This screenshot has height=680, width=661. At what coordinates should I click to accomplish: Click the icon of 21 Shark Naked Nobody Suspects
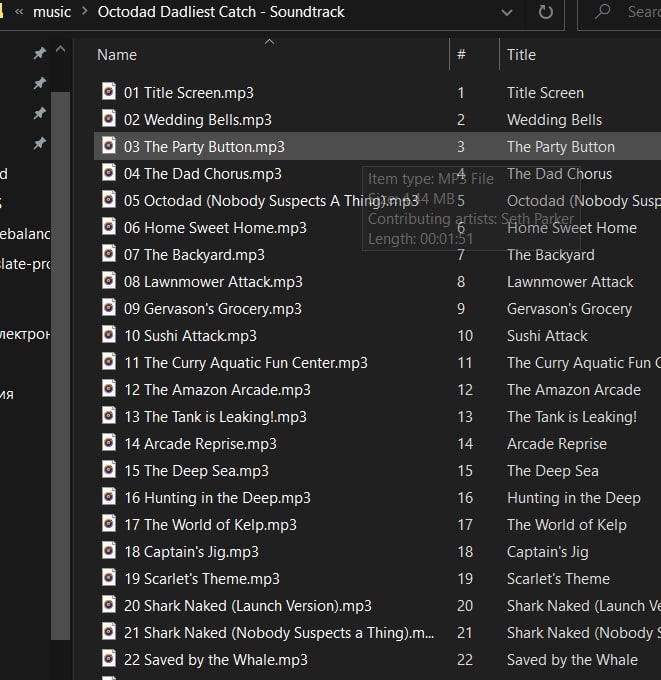point(109,631)
